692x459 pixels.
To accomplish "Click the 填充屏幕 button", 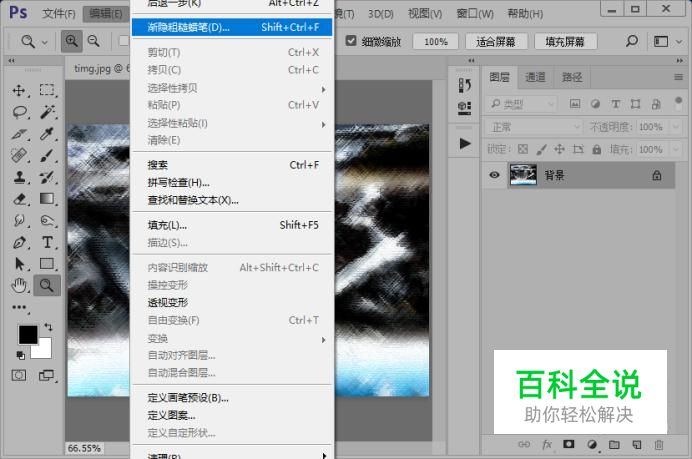I will (565, 42).
